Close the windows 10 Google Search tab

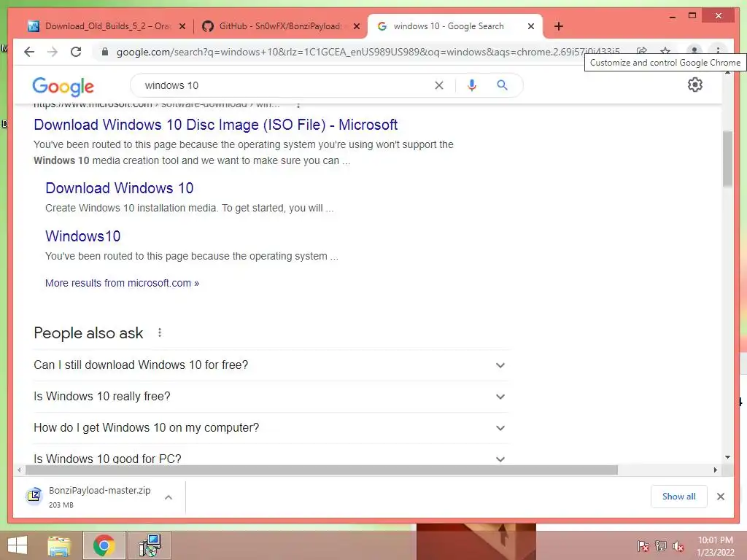coord(531,26)
